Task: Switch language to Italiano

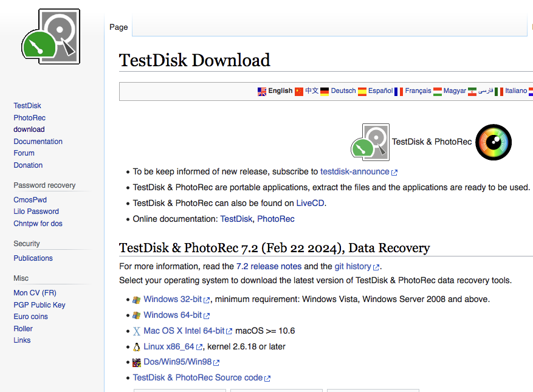Action: (516, 91)
